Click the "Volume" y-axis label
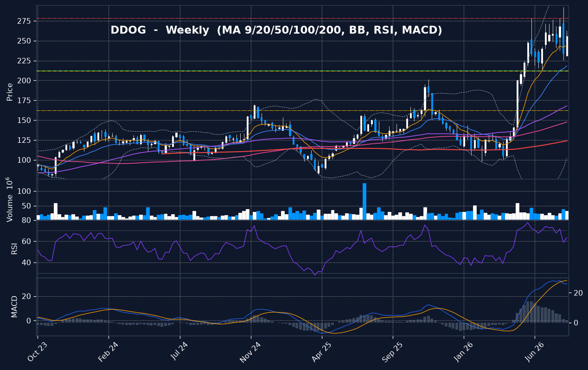This screenshot has width=588, height=370. point(10,199)
